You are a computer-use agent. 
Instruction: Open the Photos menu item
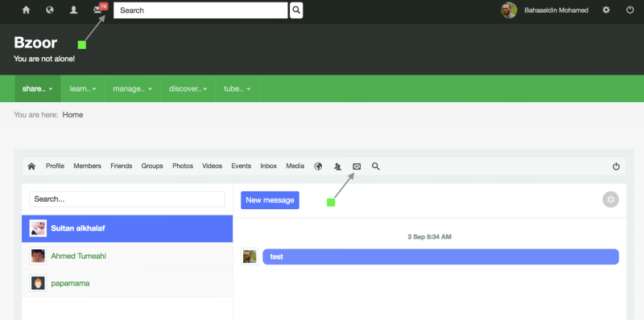tap(183, 166)
